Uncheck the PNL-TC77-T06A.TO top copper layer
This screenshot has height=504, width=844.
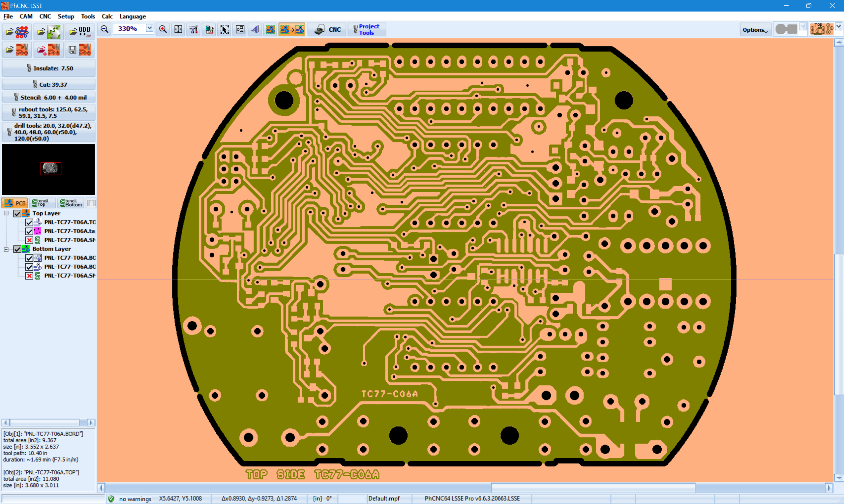29,222
